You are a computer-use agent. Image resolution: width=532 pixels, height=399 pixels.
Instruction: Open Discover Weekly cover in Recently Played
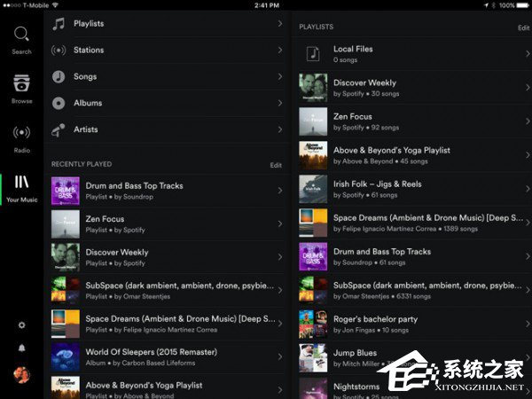coord(66,257)
